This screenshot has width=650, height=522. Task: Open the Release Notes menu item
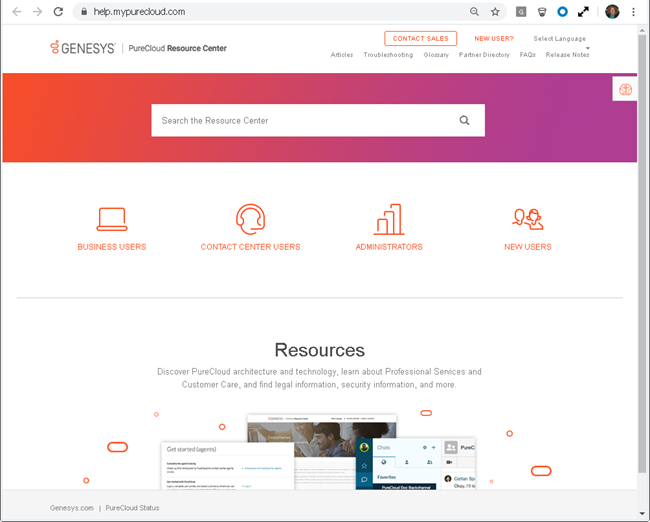568,55
